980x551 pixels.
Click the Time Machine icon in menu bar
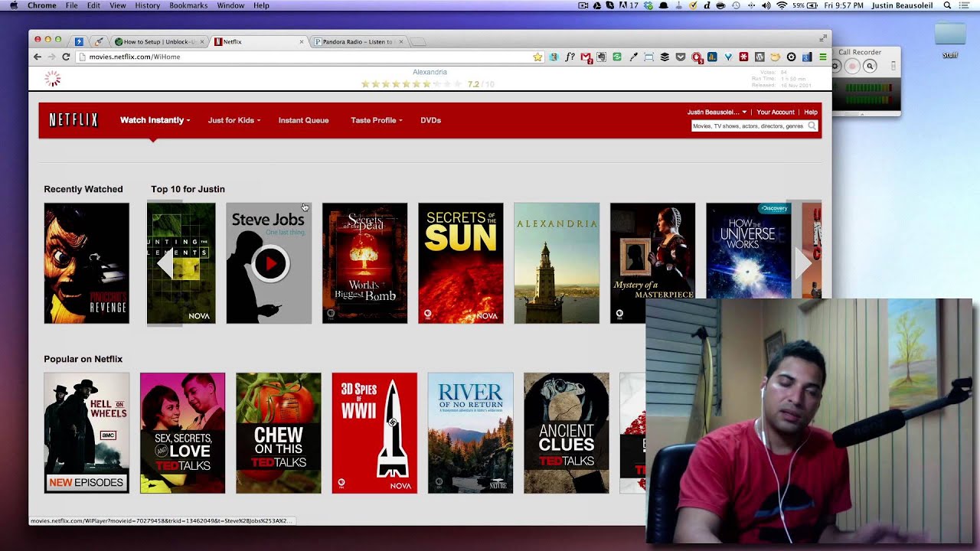(736, 5)
